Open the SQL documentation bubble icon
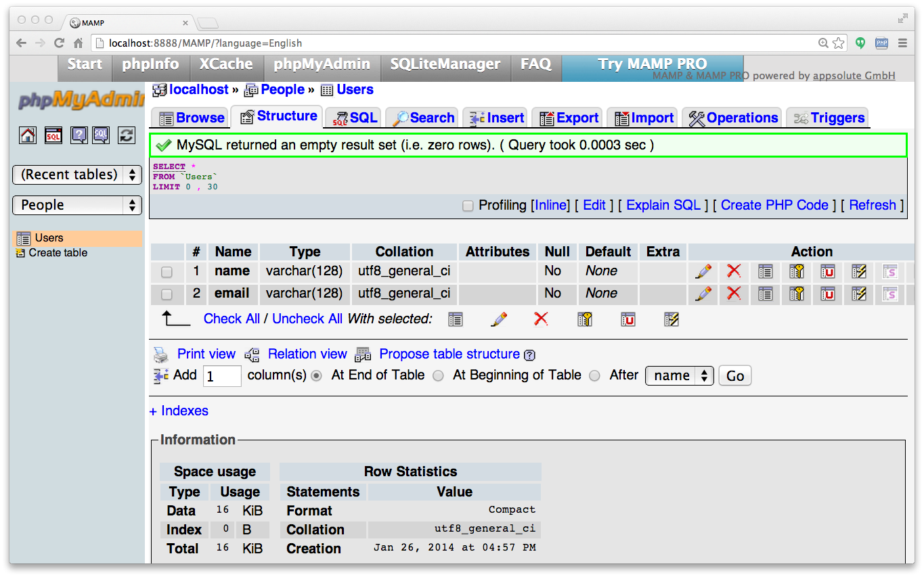924x577 pixels. click(x=101, y=135)
